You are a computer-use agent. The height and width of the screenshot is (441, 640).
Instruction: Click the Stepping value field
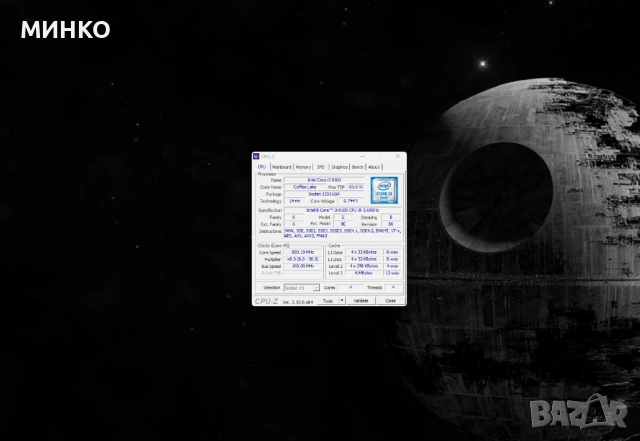(391, 218)
